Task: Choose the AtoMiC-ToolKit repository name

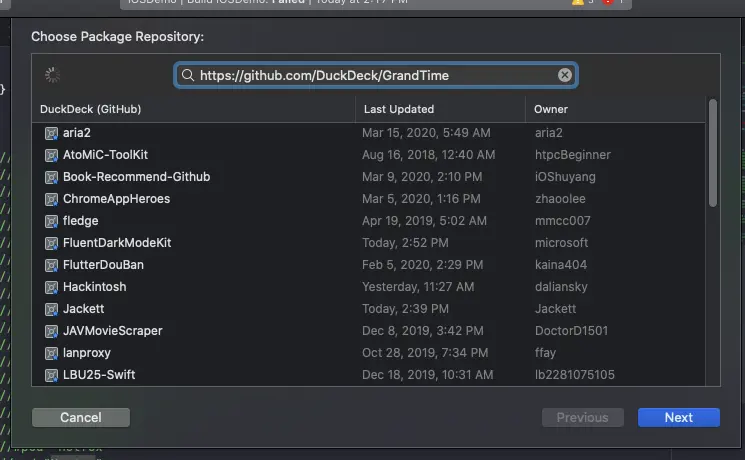Action: pos(105,154)
